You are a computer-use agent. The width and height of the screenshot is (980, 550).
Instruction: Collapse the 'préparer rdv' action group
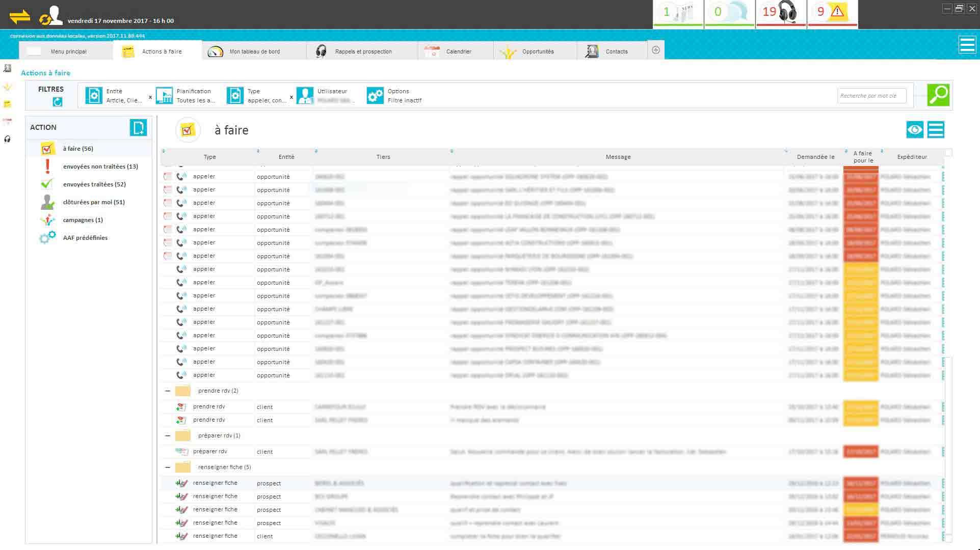point(168,435)
